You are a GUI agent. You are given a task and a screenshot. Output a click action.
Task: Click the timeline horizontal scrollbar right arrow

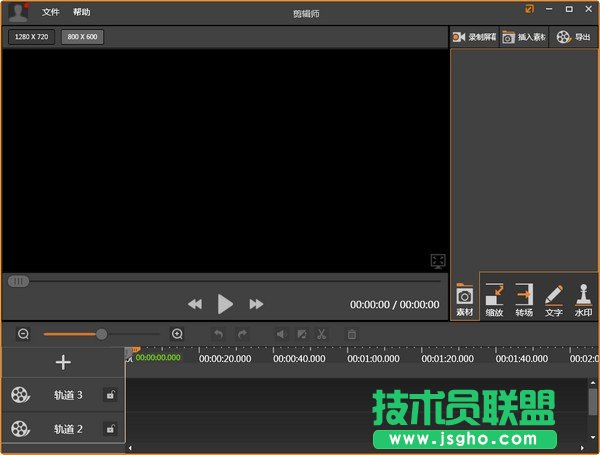coord(582,448)
